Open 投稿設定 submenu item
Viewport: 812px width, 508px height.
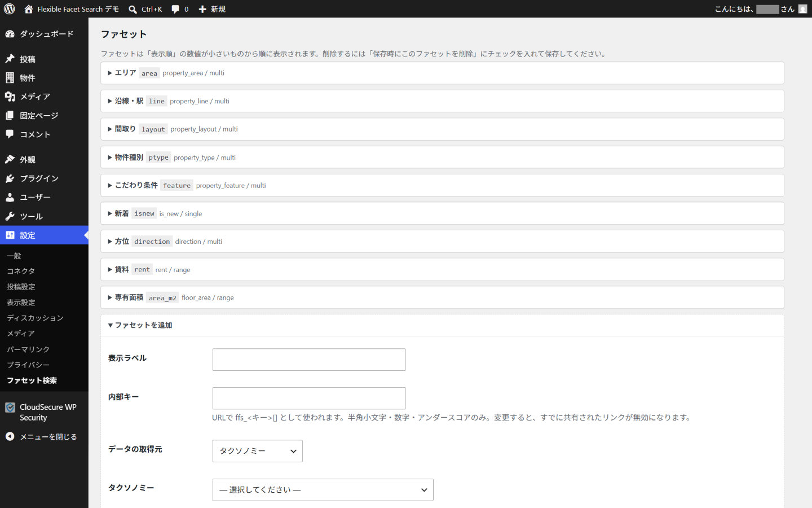tap(21, 287)
